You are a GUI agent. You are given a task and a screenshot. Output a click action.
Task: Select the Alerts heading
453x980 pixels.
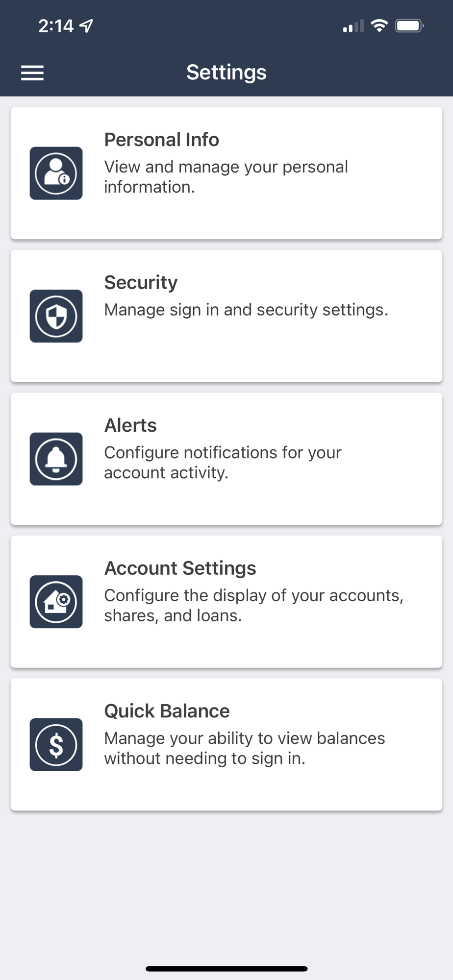[x=130, y=425]
